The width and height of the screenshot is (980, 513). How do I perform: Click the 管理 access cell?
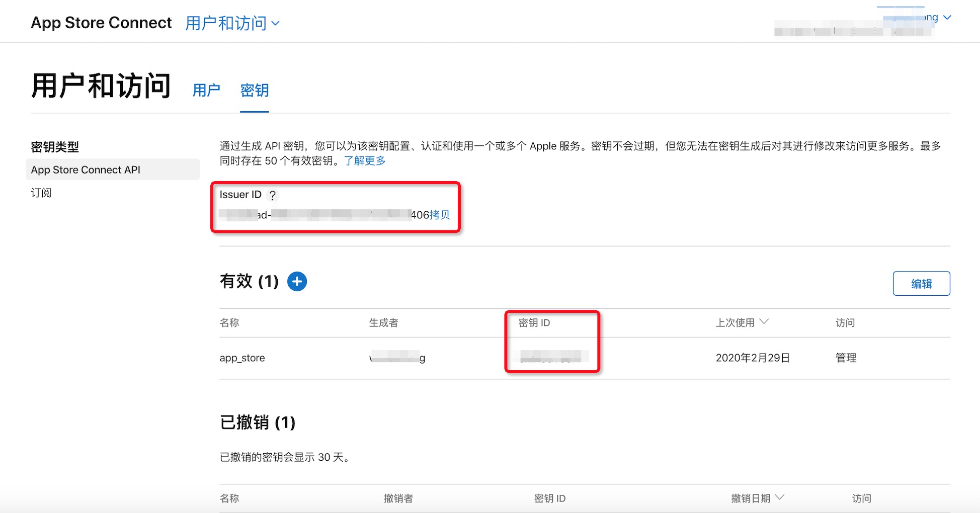(x=846, y=358)
